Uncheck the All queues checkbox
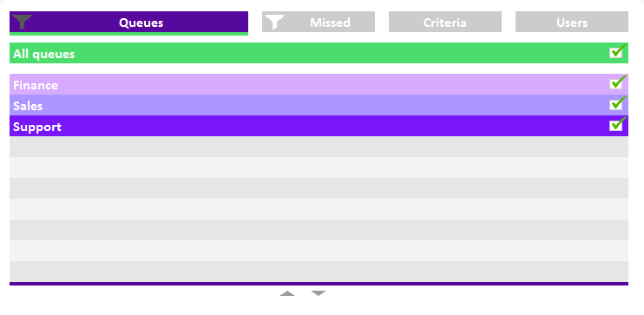This screenshot has height=315, width=644. pyautogui.click(x=616, y=52)
